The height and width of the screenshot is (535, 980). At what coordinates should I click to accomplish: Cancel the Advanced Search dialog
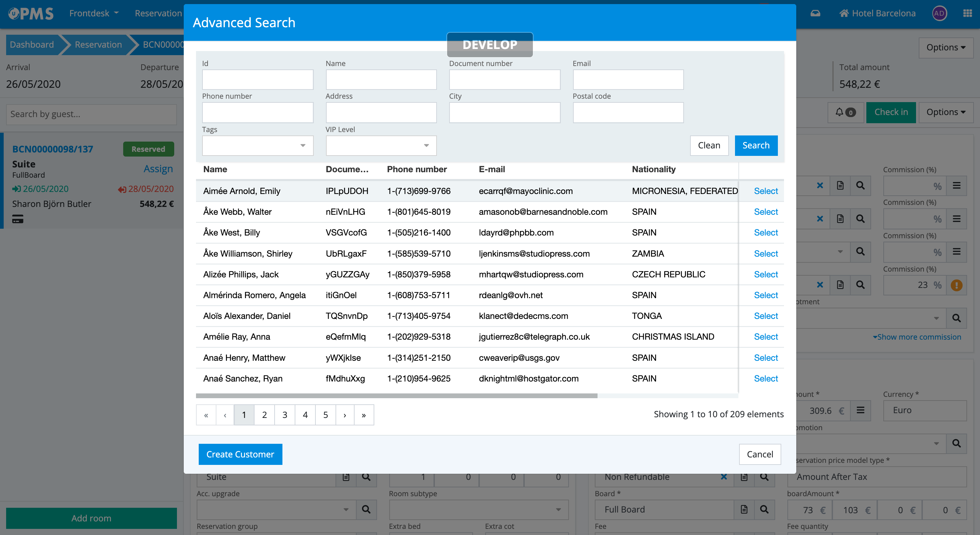[759, 454]
